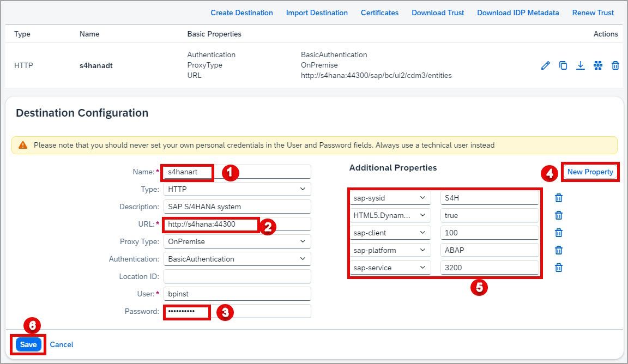Screen dimensions: 628x364
Task: Focus the URL field with http://s4hana:44300
Action: click(237, 225)
